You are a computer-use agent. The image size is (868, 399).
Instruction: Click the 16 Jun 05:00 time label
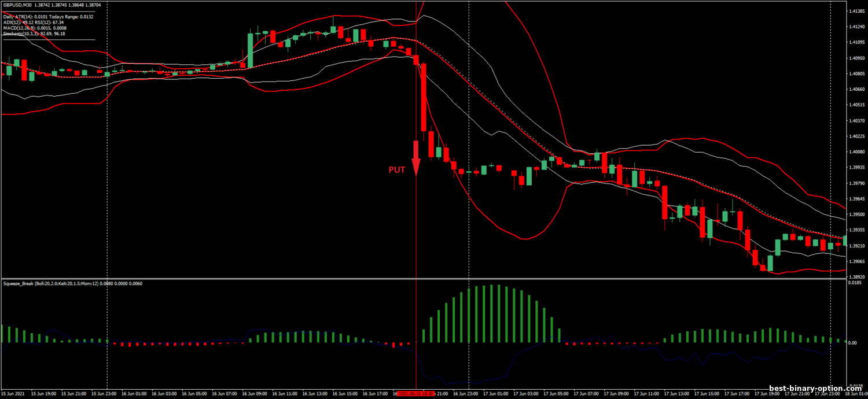coord(193,394)
